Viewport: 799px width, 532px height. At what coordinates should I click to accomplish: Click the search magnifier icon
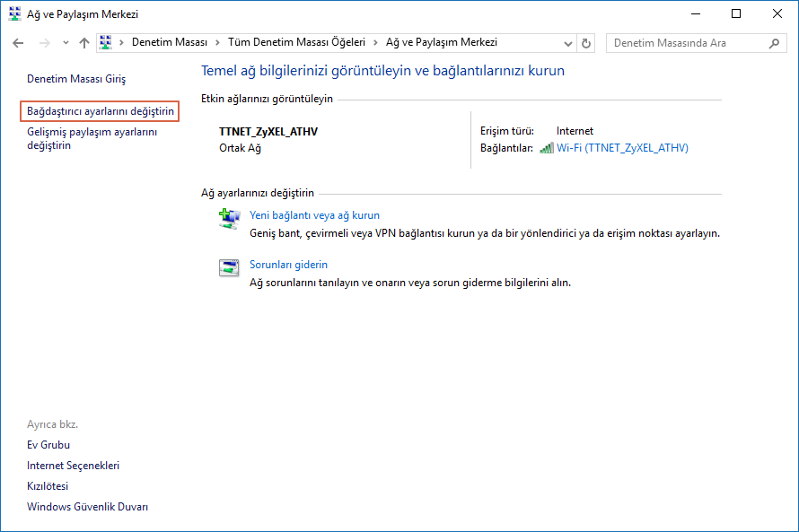774,42
